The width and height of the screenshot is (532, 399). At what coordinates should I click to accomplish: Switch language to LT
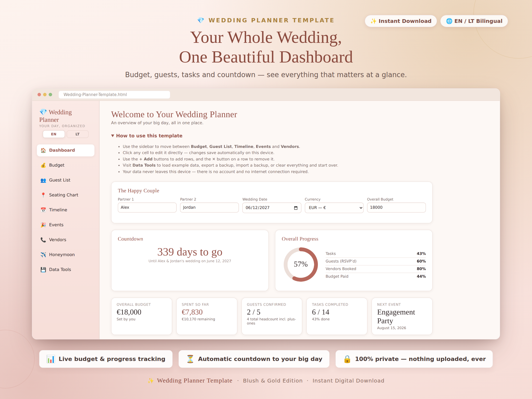click(x=77, y=134)
